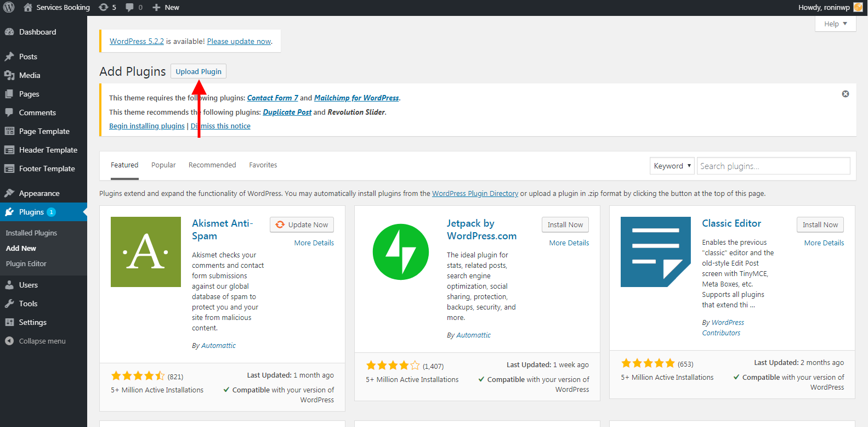
Task: Click the Media icon in sidebar
Action: click(9, 75)
